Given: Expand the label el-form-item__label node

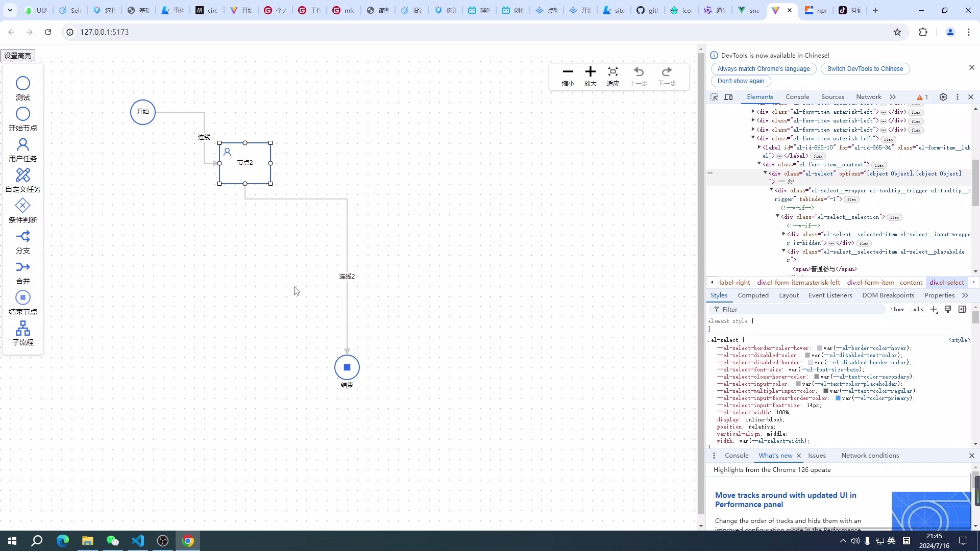Looking at the screenshot, I should coord(759,147).
